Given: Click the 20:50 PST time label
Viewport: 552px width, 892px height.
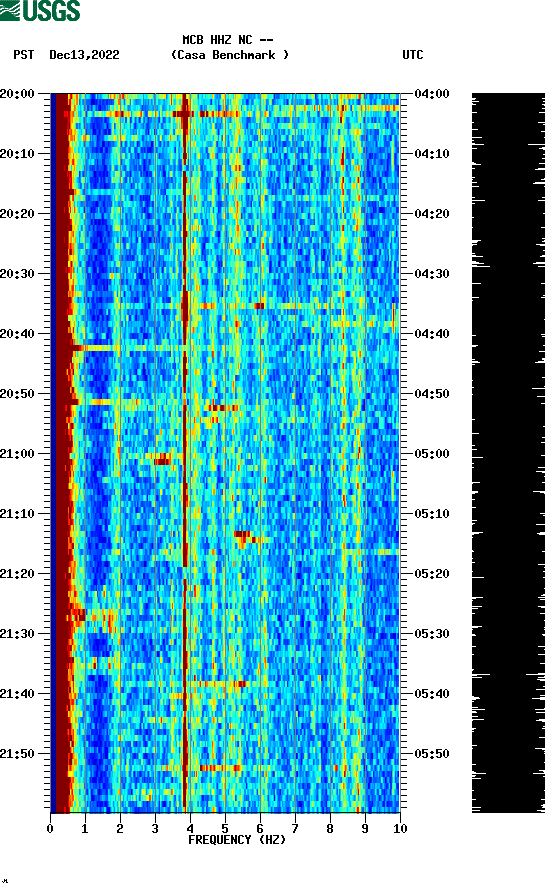Looking at the screenshot, I should pyautogui.click(x=17, y=394).
